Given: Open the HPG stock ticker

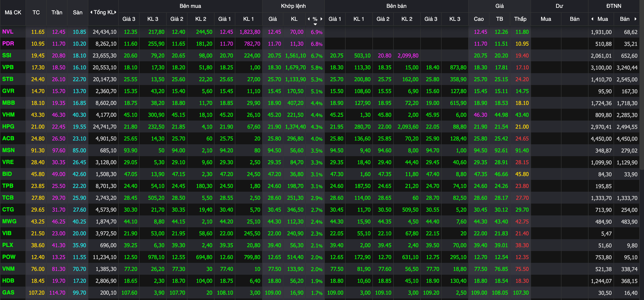Looking at the screenshot, I should [8, 126].
